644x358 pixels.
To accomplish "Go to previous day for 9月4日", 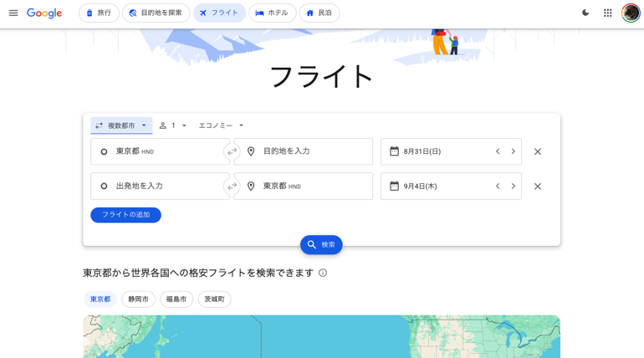I will (498, 187).
